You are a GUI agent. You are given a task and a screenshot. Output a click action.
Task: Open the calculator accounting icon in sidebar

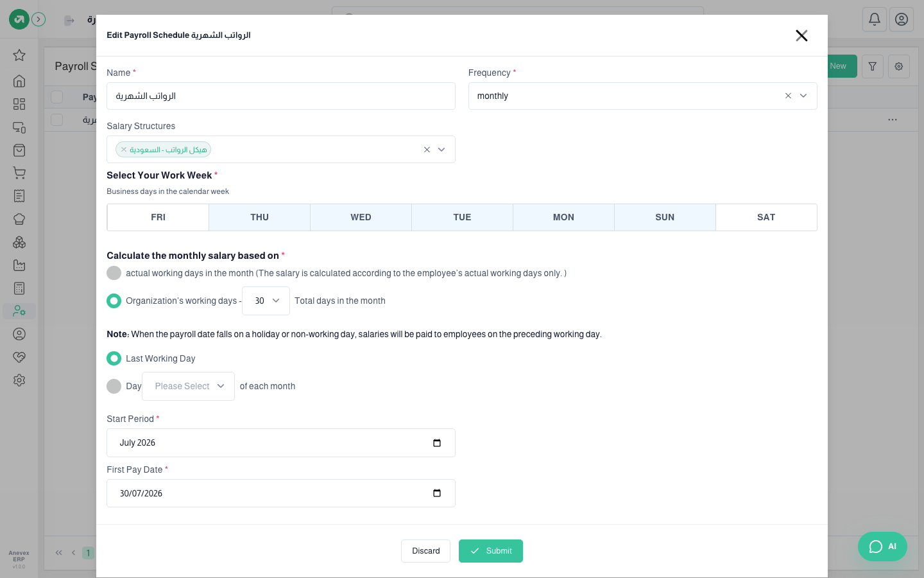(x=19, y=288)
